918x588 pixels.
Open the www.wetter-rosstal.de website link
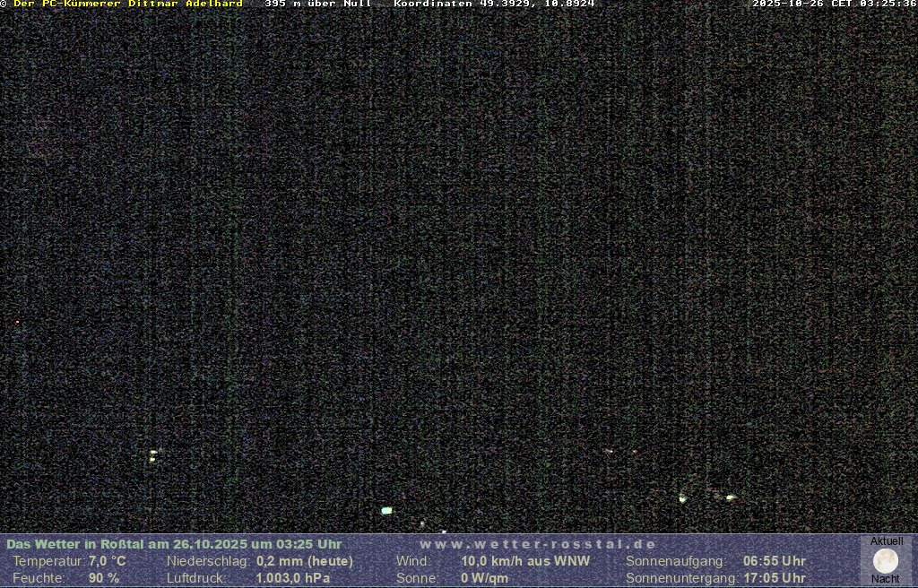(538, 544)
